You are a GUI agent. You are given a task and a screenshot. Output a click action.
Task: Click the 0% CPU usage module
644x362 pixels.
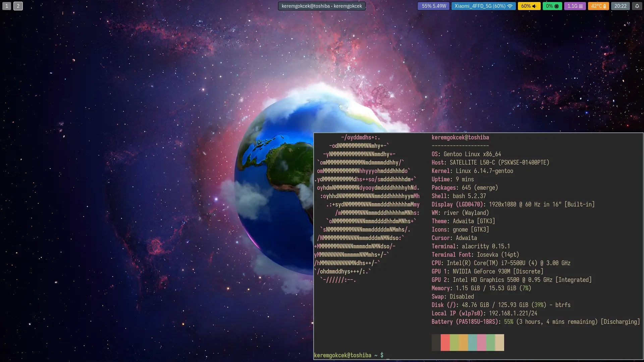[552, 6]
